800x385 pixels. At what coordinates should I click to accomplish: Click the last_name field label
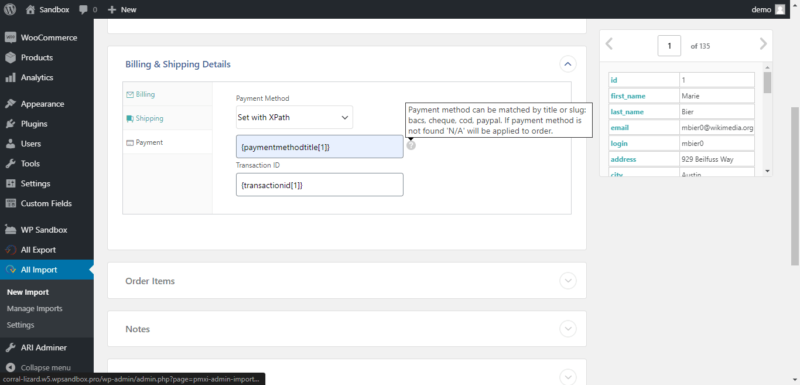point(627,112)
